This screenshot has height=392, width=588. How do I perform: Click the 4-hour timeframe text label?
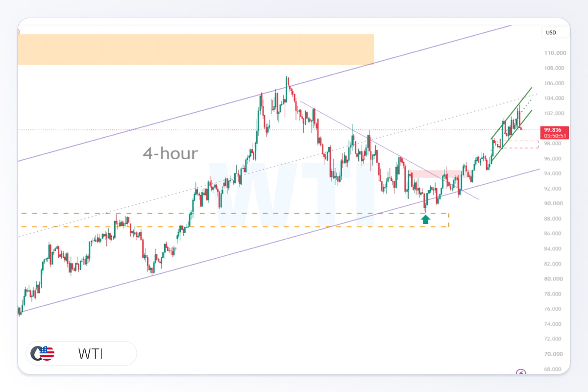click(x=171, y=153)
